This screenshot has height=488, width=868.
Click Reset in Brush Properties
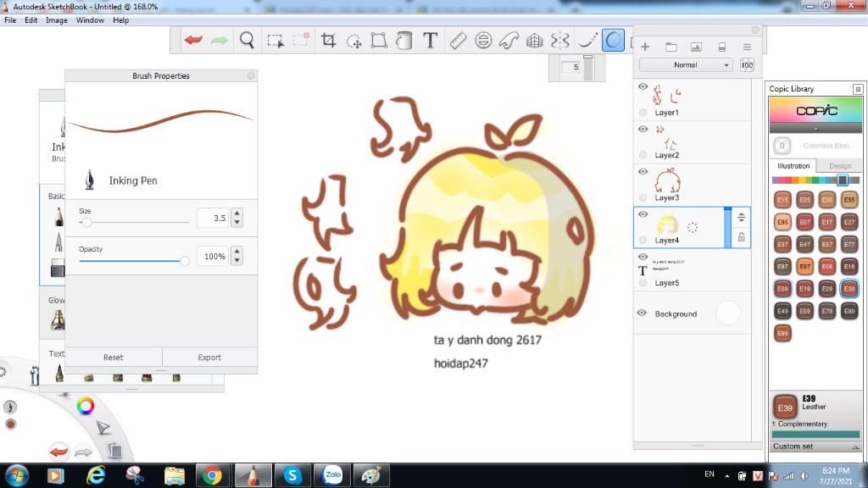click(114, 358)
